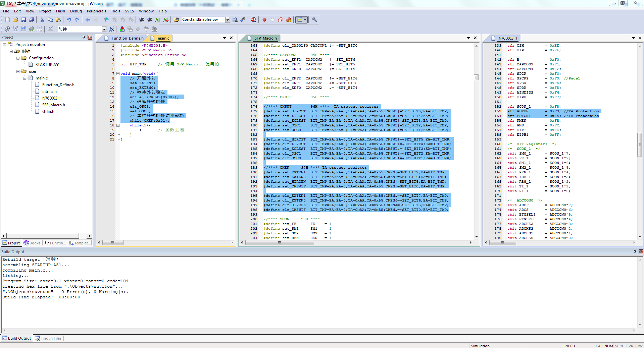Screen dimensions: 644x349
Task: Collapse the while(1) block fold marker
Action: coord(118,125)
